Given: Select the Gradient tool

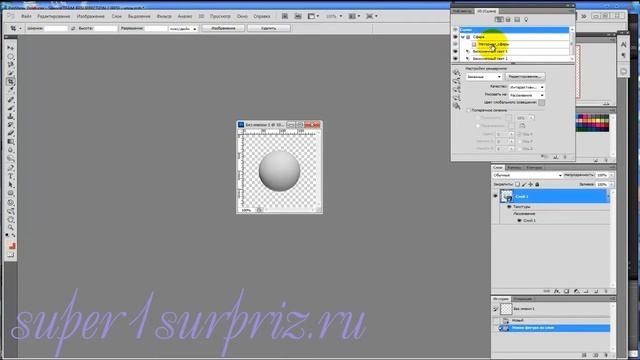Looking at the screenshot, I should (x=11, y=142).
